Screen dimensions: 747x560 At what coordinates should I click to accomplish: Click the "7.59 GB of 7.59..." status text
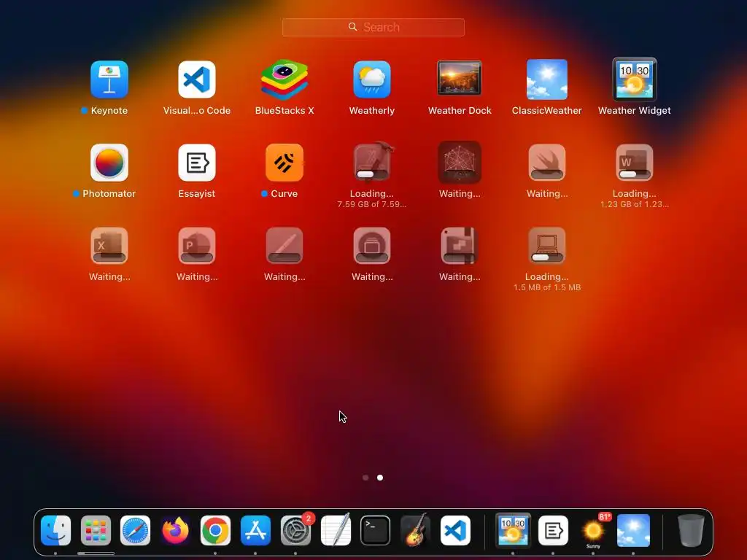(x=371, y=204)
